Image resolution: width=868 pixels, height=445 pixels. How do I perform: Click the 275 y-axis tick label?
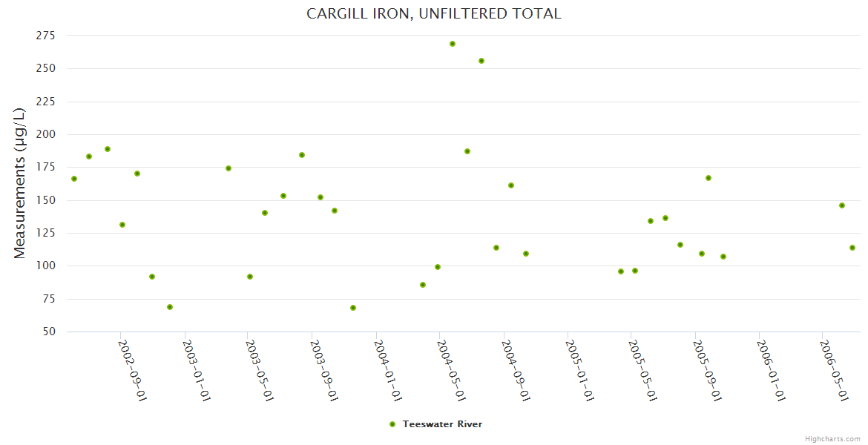pos(46,36)
